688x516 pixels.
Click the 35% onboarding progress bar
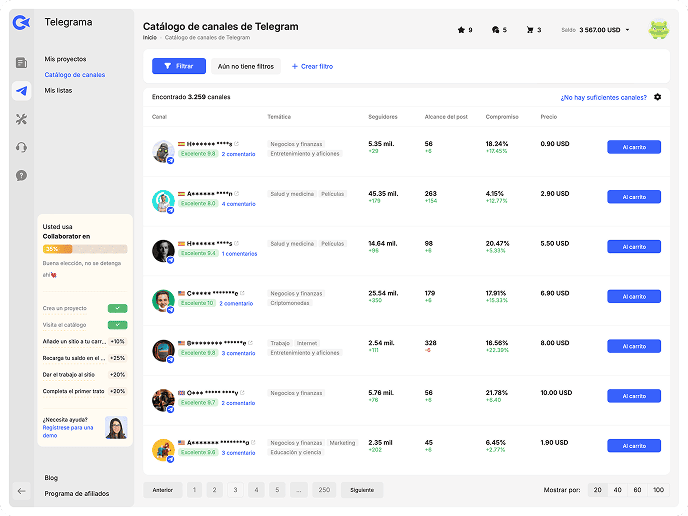pos(85,249)
